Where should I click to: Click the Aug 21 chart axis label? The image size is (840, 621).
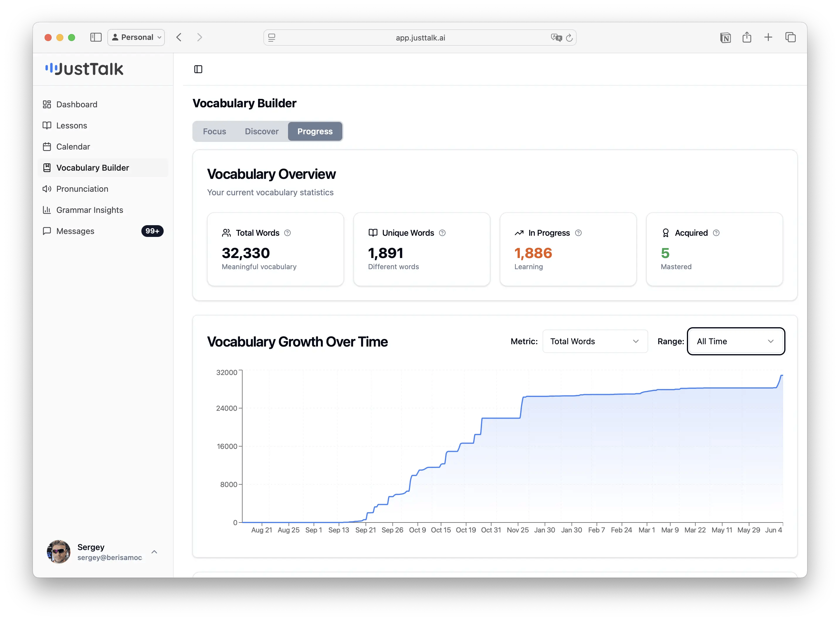262,530
